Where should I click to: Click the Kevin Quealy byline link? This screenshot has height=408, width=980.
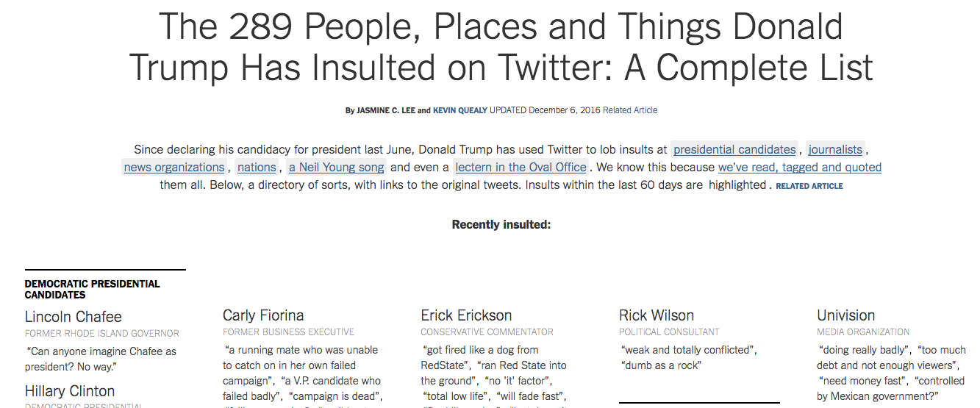(459, 110)
